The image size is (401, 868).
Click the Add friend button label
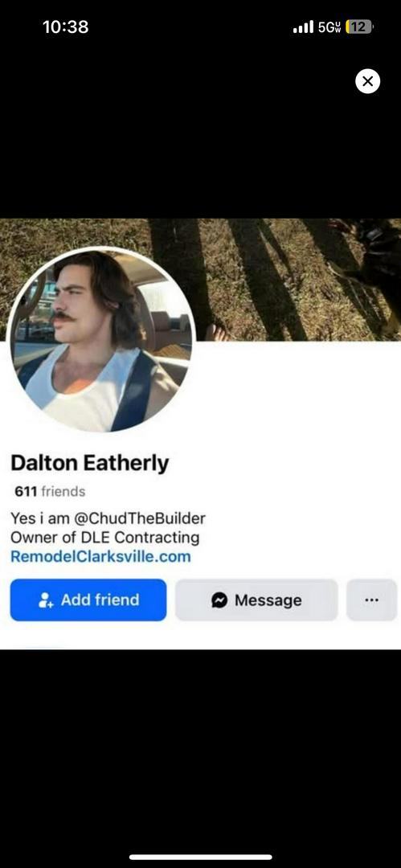coord(100,600)
